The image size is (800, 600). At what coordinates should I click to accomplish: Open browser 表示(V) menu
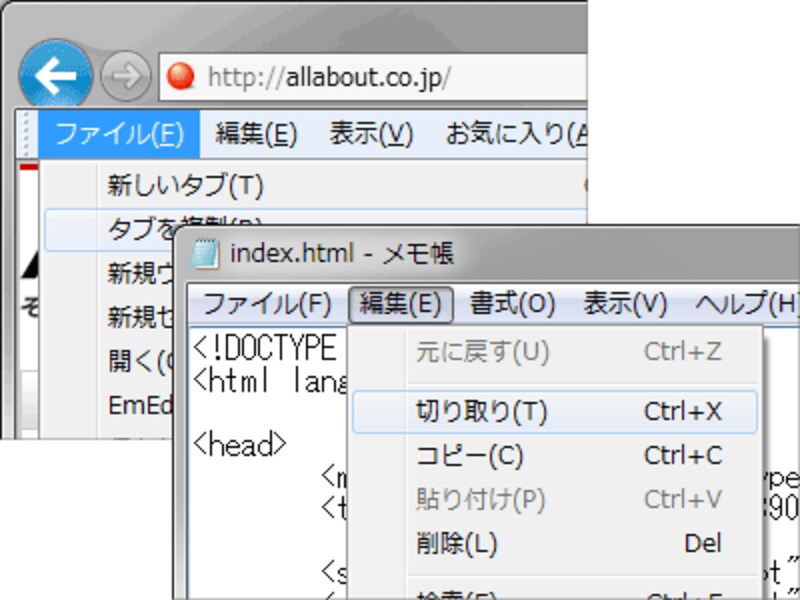[371, 134]
